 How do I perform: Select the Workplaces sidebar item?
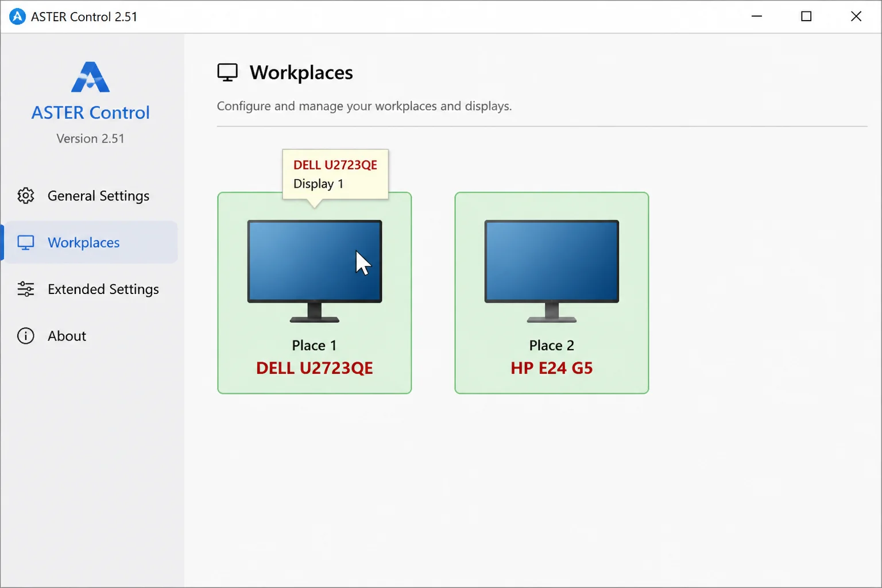coord(91,242)
